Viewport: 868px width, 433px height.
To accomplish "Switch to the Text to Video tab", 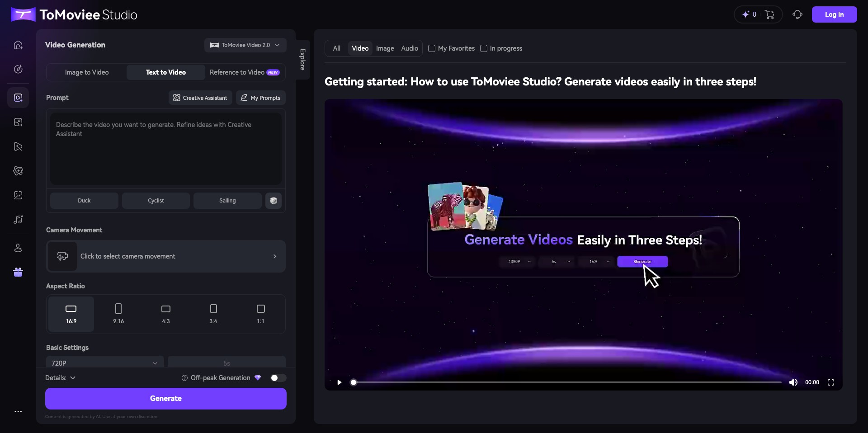I will (x=166, y=72).
